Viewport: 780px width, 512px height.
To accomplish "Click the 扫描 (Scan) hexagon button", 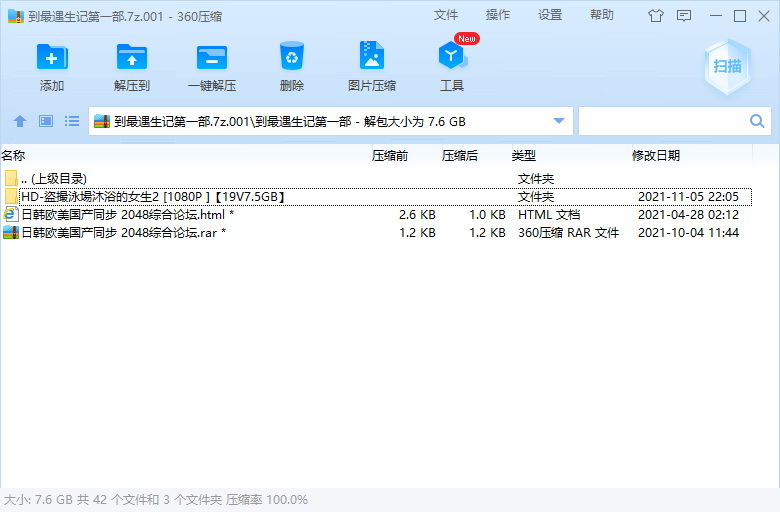I will (727, 66).
